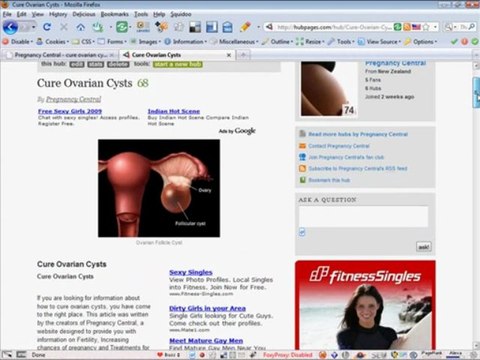The width and height of the screenshot is (480, 360).
Task: Click the 'ask!' button
Action: (424, 247)
